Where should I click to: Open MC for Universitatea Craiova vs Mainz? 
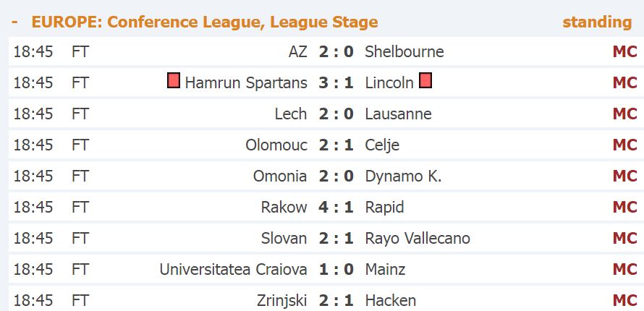(x=624, y=270)
